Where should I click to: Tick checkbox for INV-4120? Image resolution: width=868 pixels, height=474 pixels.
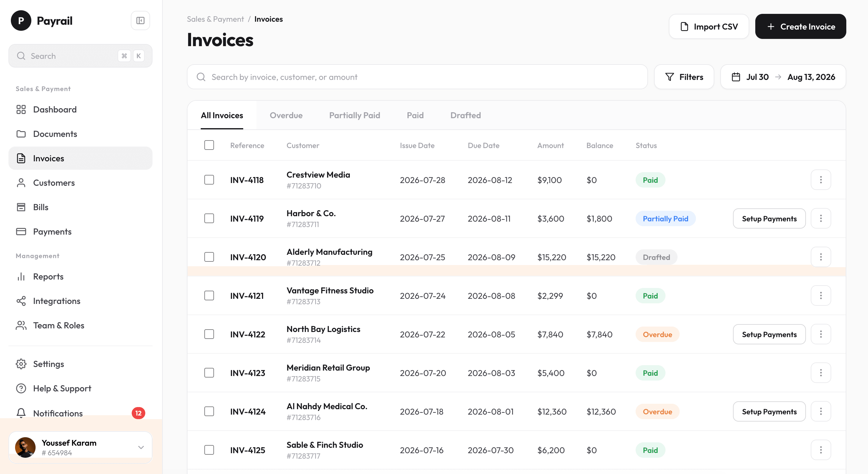(x=209, y=257)
